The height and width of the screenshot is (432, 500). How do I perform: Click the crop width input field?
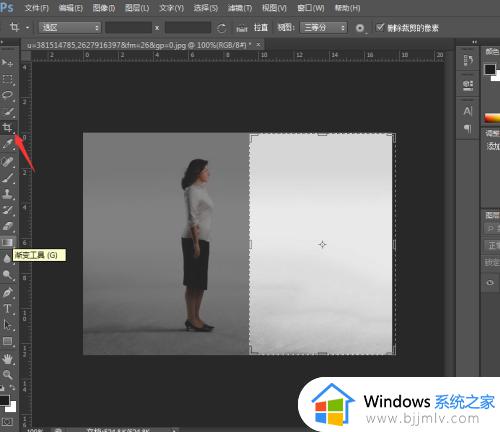[x=128, y=28]
